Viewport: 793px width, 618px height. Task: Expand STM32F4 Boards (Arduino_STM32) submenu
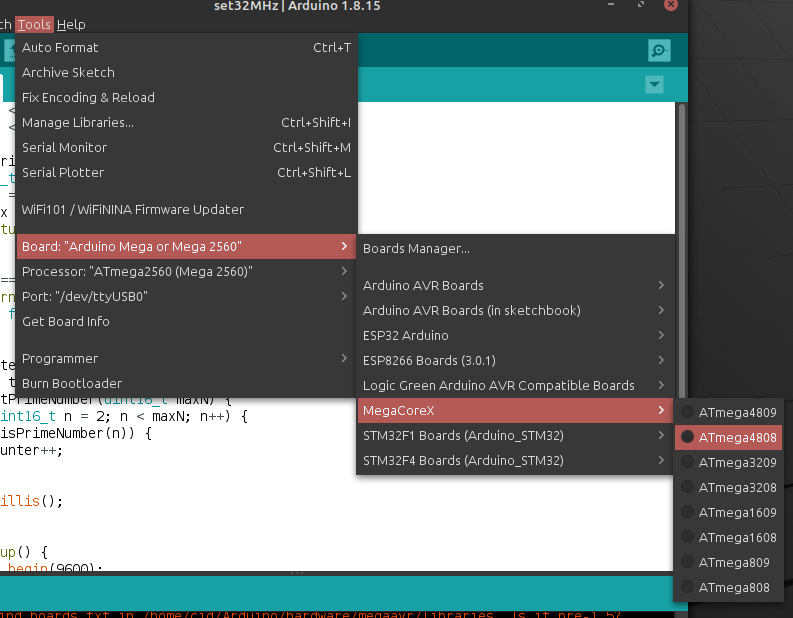pos(515,460)
